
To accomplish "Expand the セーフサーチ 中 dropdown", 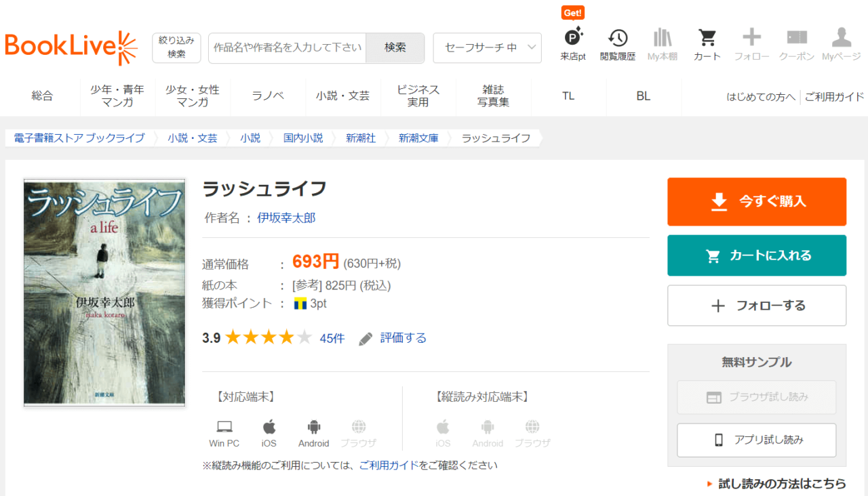I will tap(487, 47).
